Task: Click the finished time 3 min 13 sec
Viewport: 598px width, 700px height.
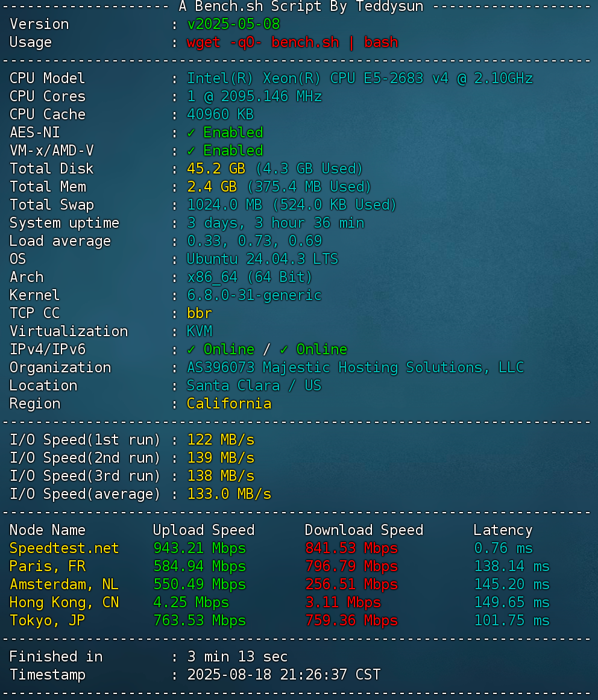Action: pos(238,657)
